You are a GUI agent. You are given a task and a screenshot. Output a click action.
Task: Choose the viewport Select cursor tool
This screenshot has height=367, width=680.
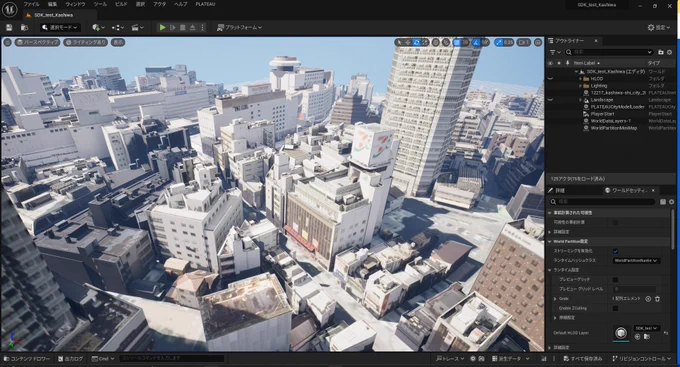pyautogui.click(x=399, y=42)
